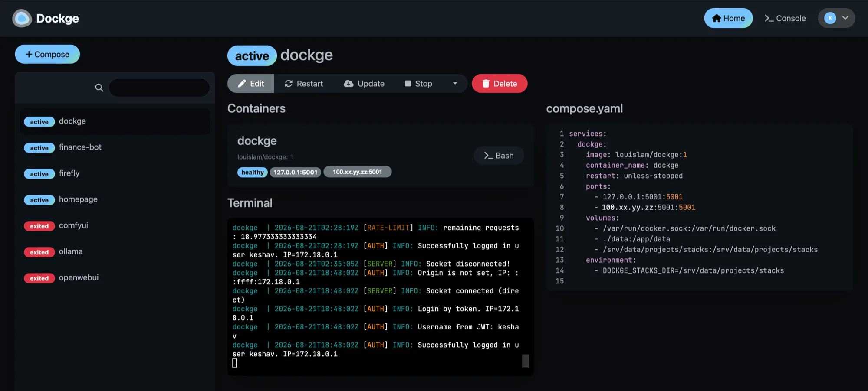Open the 127.0.0.1:5001 port link

pyautogui.click(x=296, y=172)
